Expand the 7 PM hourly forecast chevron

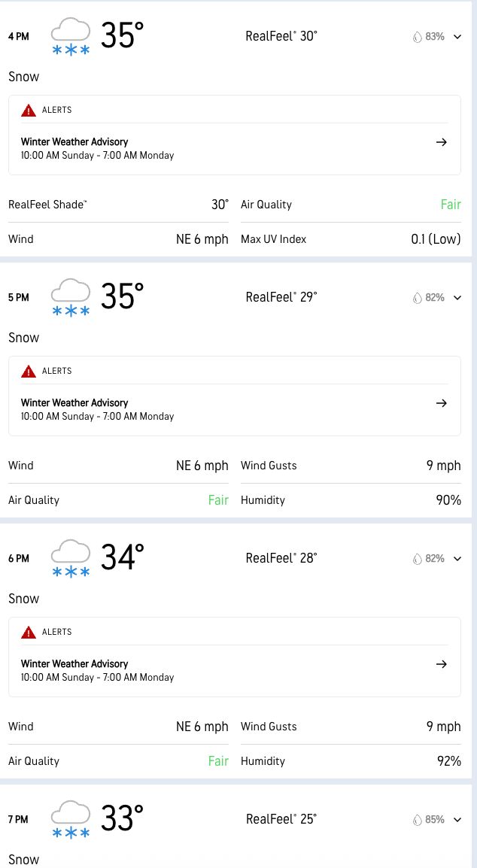(457, 819)
